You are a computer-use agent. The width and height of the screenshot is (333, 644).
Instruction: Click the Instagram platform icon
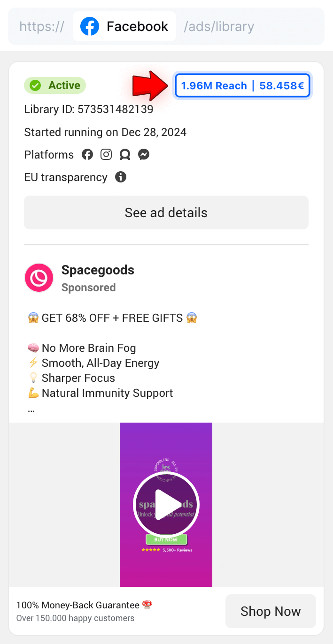106,155
